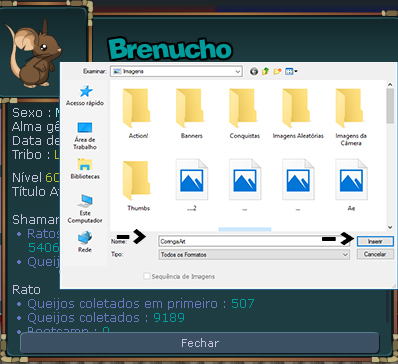Toggle Sequência de Imagens checkbox
The width and height of the screenshot is (398, 364).
click(147, 276)
